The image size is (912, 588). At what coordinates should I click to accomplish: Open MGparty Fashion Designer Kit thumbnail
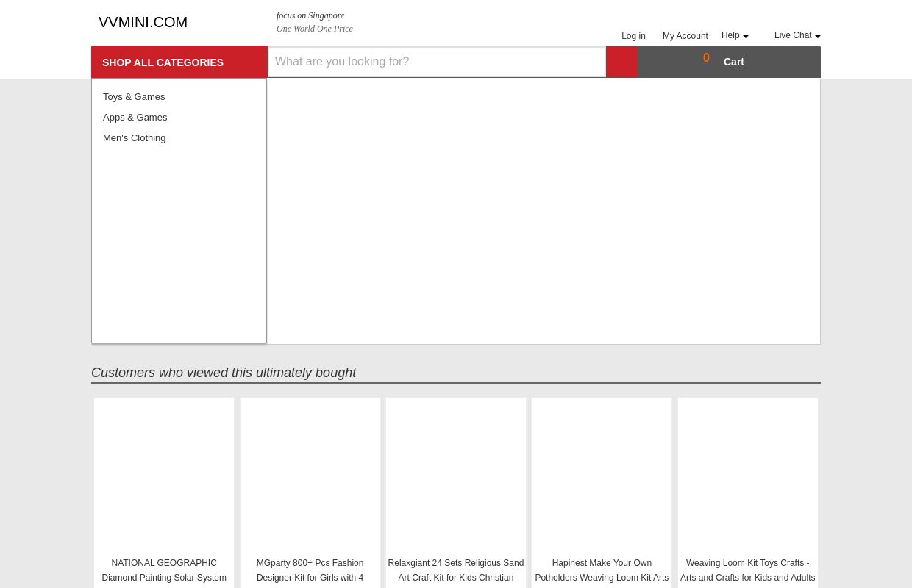pyautogui.click(x=310, y=475)
